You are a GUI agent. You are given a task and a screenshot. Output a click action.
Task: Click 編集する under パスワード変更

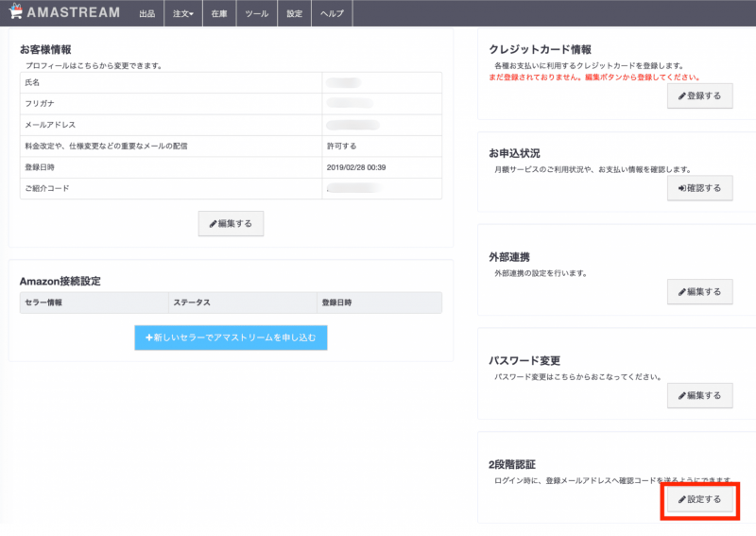click(x=700, y=395)
